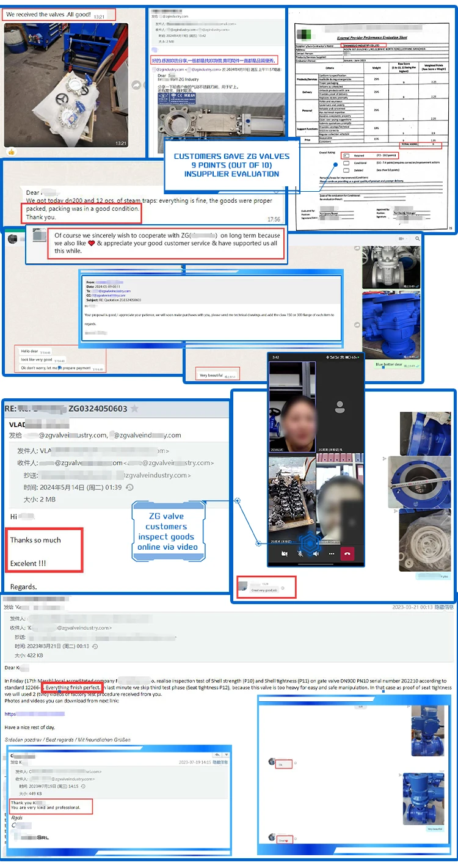Click "CUSTOMERS GAVE ZG VALVES 9 POINTS" banner
Screen dimensions: 458x868
(231, 165)
